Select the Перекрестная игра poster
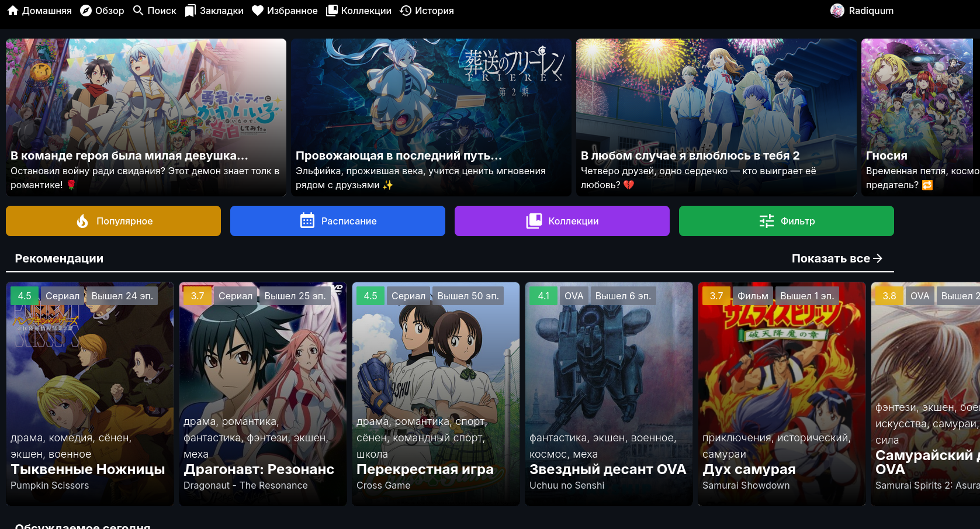The image size is (980, 529). [435, 393]
